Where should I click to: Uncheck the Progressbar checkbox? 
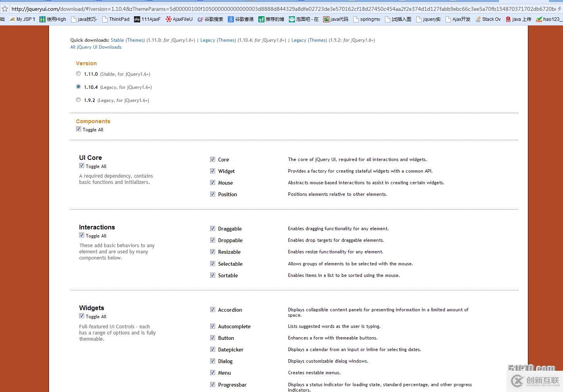[212, 384]
